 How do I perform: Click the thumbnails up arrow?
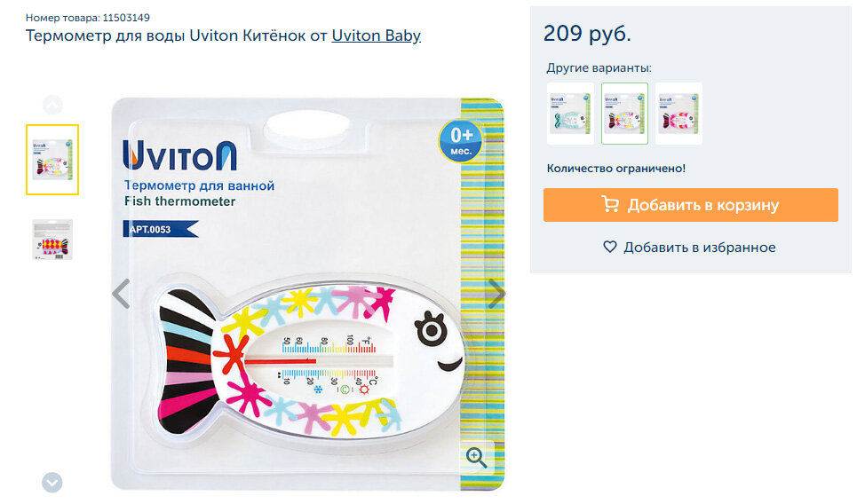point(52,105)
